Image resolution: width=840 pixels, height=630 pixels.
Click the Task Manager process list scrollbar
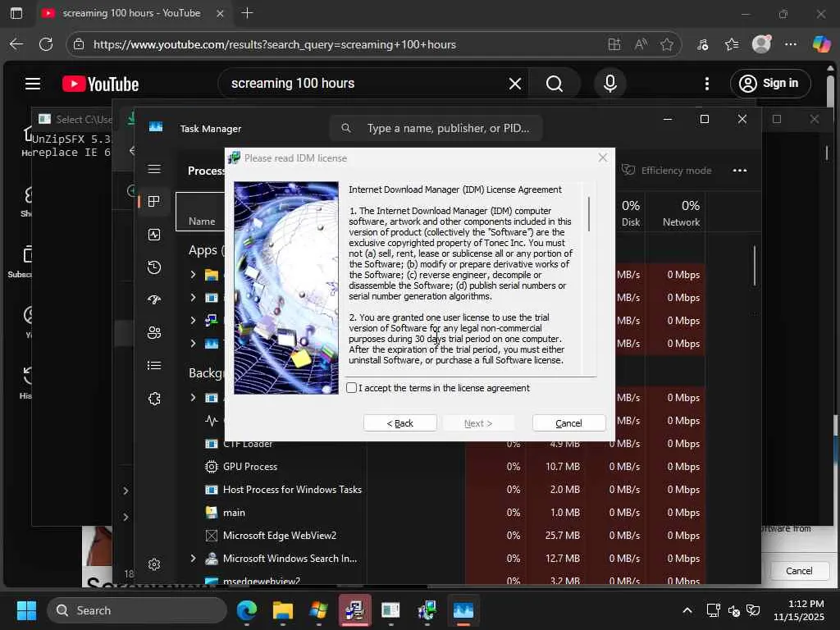[x=755, y=266]
